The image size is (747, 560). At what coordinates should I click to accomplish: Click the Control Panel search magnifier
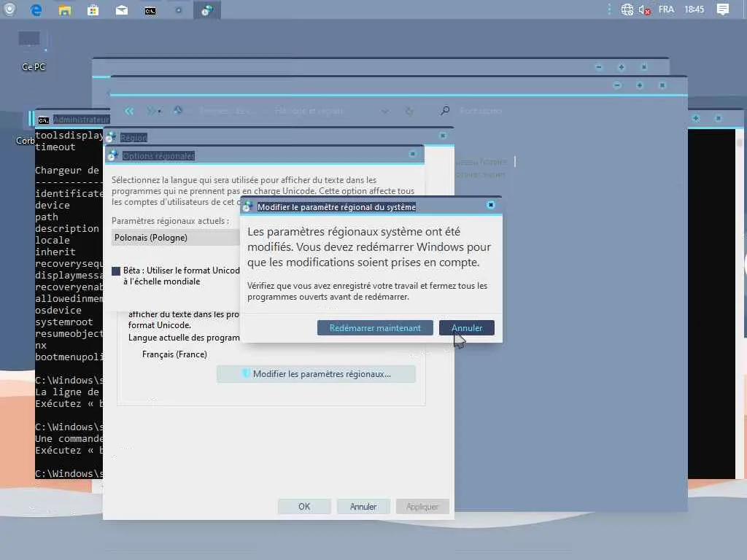pos(445,111)
